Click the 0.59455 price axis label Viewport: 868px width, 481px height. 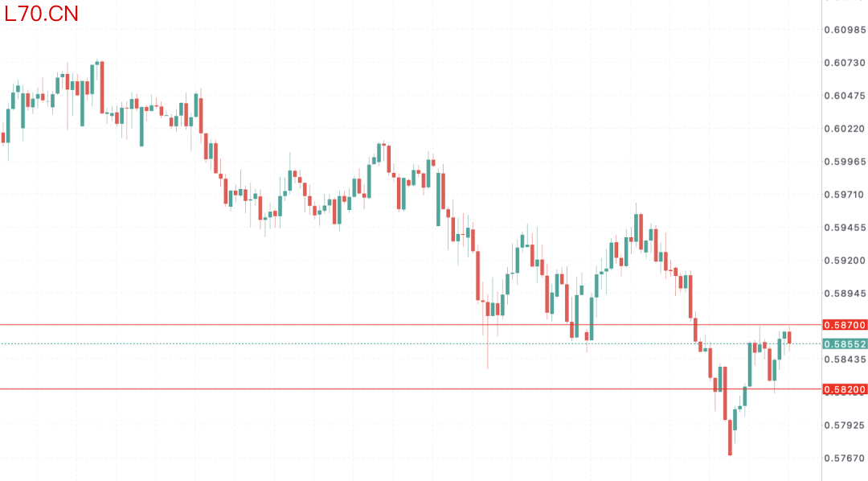(x=845, y=228)
